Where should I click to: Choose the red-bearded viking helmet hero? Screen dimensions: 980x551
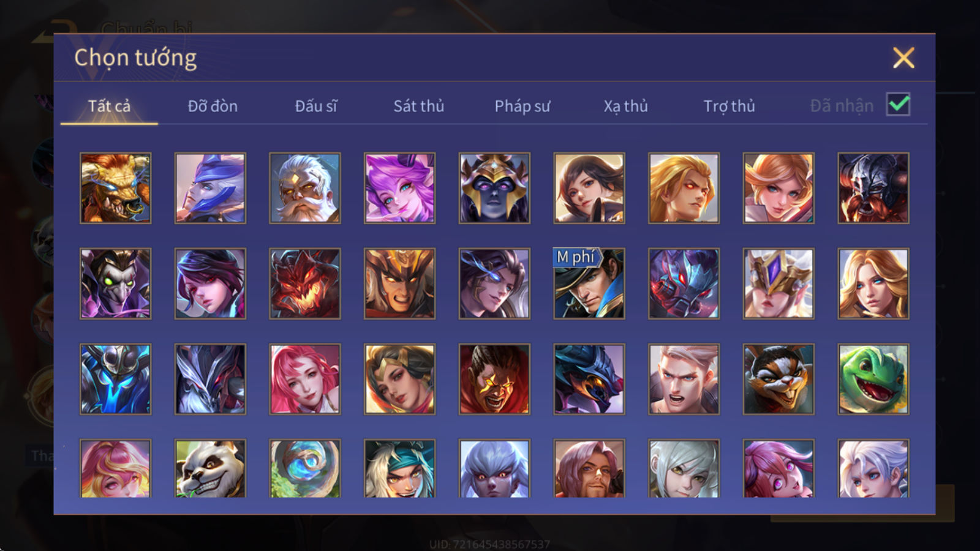(873, 188)
